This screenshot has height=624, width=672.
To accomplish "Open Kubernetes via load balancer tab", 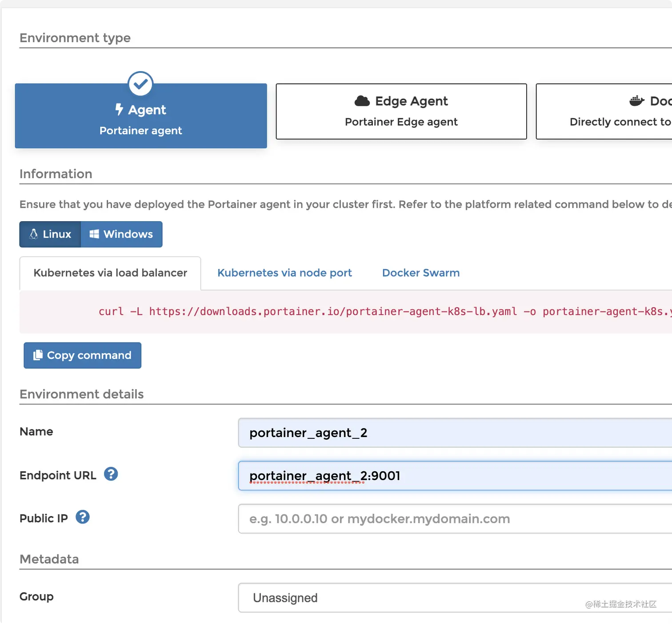I will pyautogui.click(x=110, y=273).
